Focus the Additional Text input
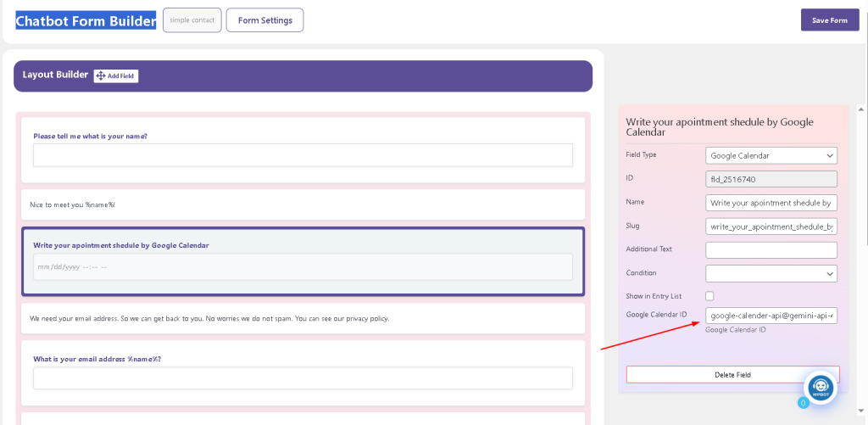The height and width of the screenshot is (425, 868). coord(771,249)
